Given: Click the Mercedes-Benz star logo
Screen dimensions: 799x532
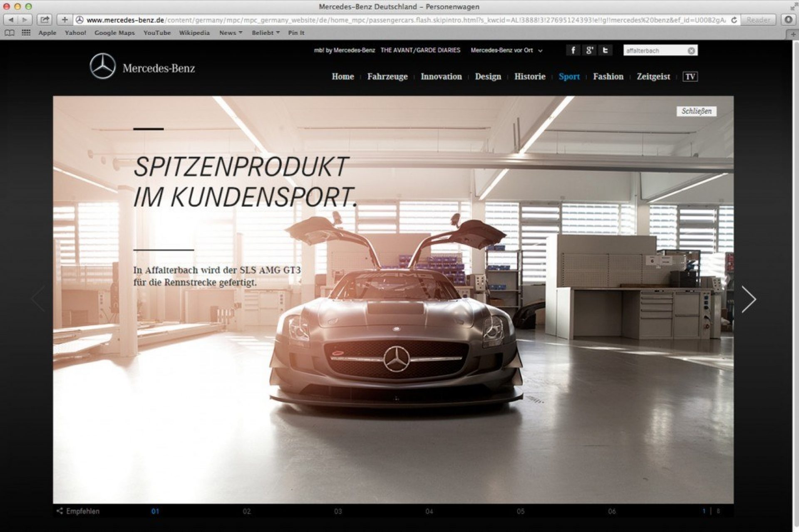Looking at the screenshot, I should (102, 66).
